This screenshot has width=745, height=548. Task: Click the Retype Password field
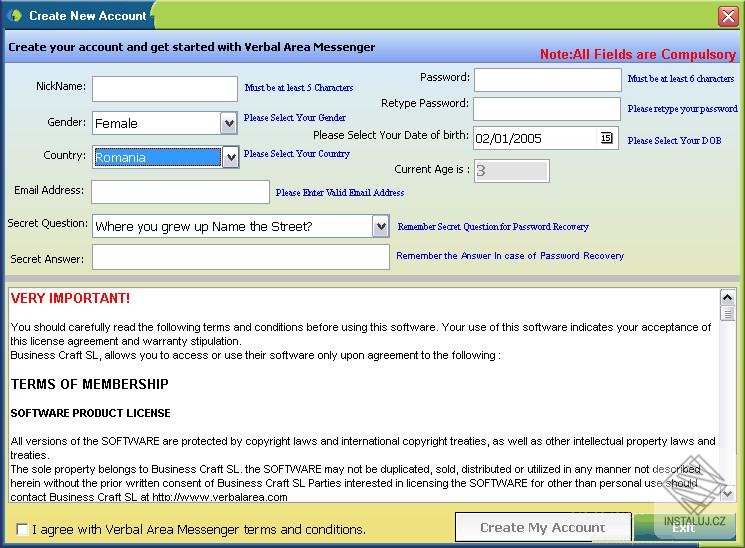click(x=547, y=109)
